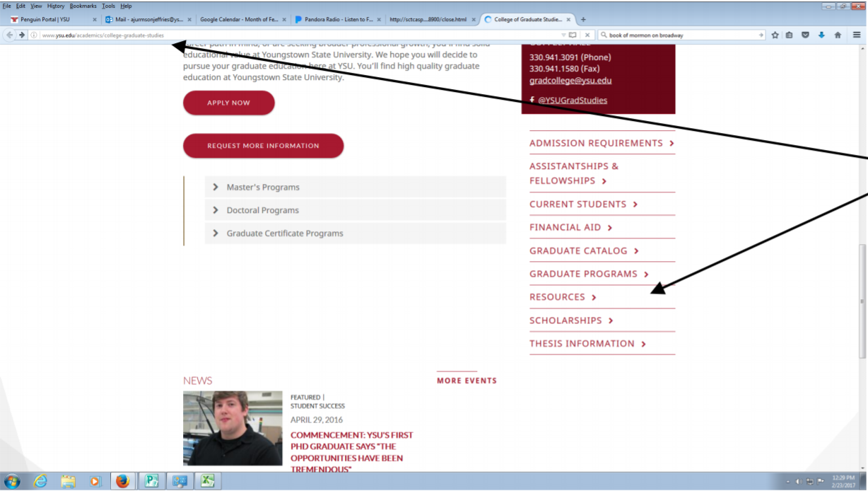Click the news story student photo
Screen dimensions: 868x491
tap(233, 428)
